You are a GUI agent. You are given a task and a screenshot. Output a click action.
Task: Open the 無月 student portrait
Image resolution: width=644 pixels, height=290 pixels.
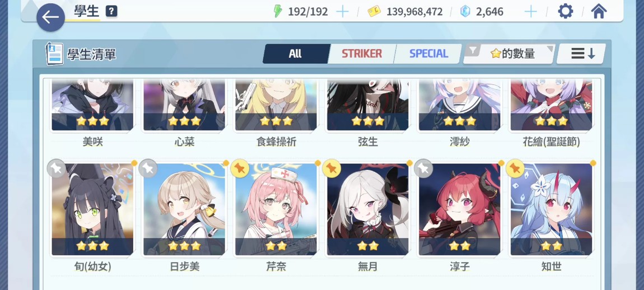(367, 209)
